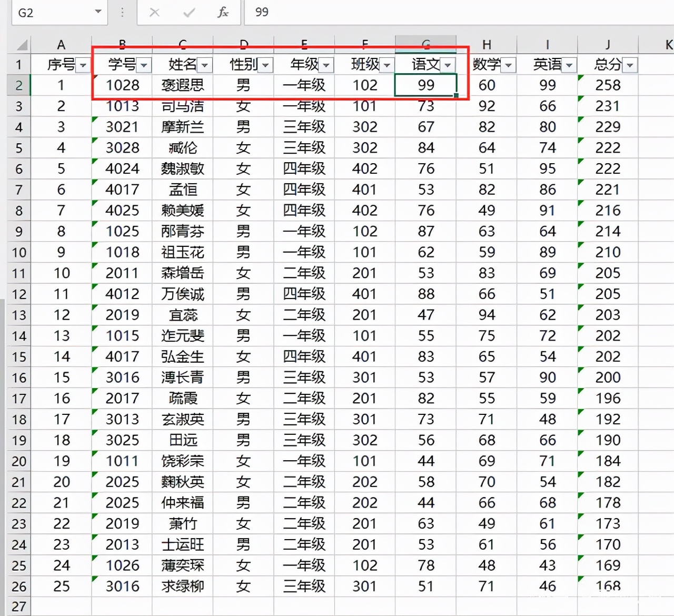
Task: Select the entire column H header
Action: [x=487, y=44]
